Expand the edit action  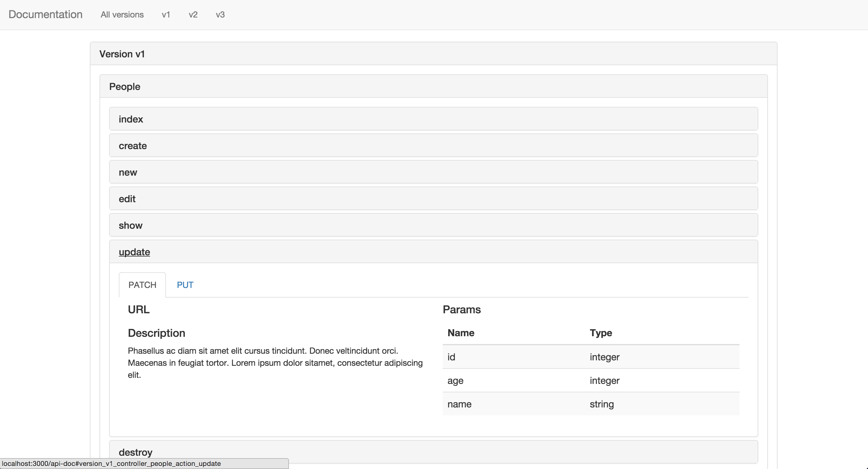click(127, 199)
